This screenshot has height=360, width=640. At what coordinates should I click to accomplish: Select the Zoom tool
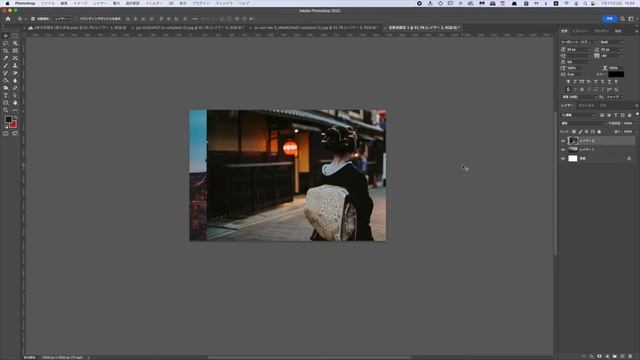pos(6,110)
